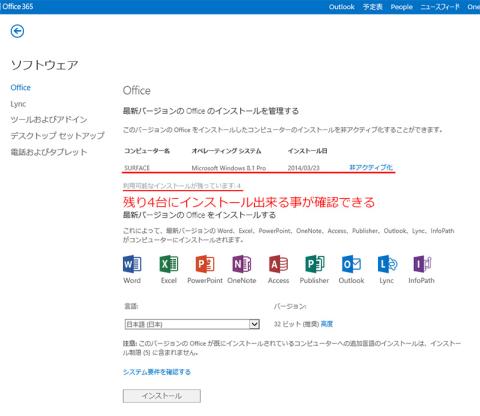The width and height of the screenshot is (480, 416).
Task: Click the Office 365 logo text
Action: (18, 6)
